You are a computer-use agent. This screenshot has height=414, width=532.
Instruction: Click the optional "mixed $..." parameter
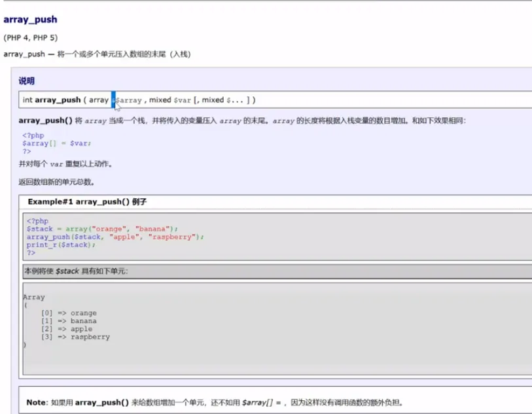point(222,100)
